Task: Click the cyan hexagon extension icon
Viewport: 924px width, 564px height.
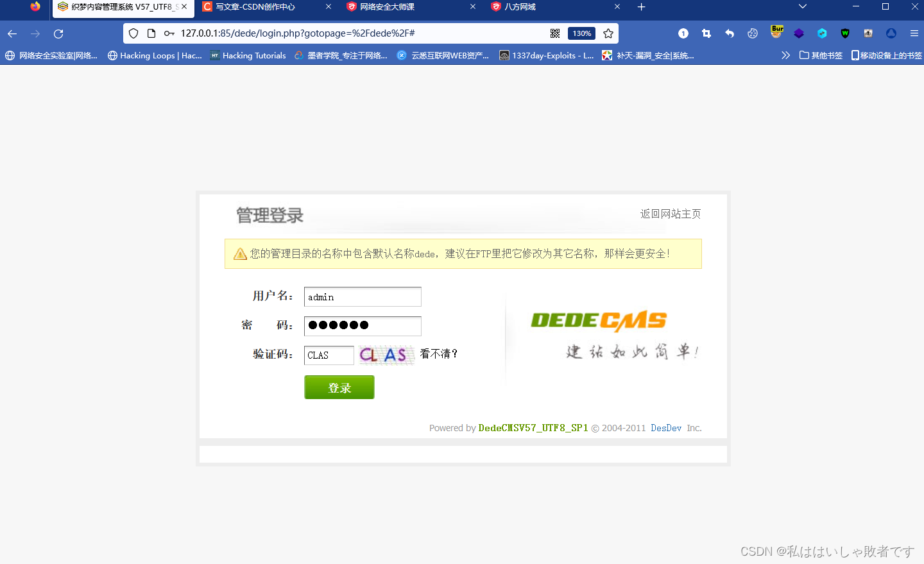Action: pos(822,33)
